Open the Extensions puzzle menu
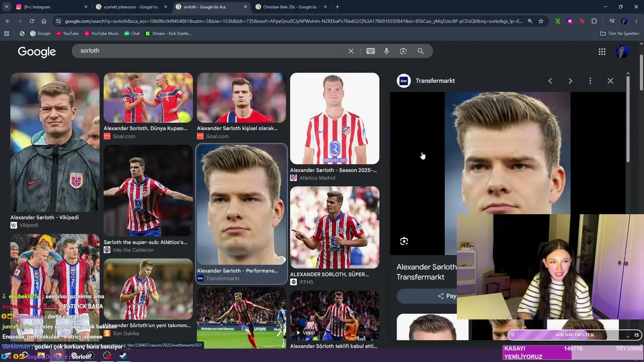The height and width of the screenshot is (362, 644). point(594,21)
